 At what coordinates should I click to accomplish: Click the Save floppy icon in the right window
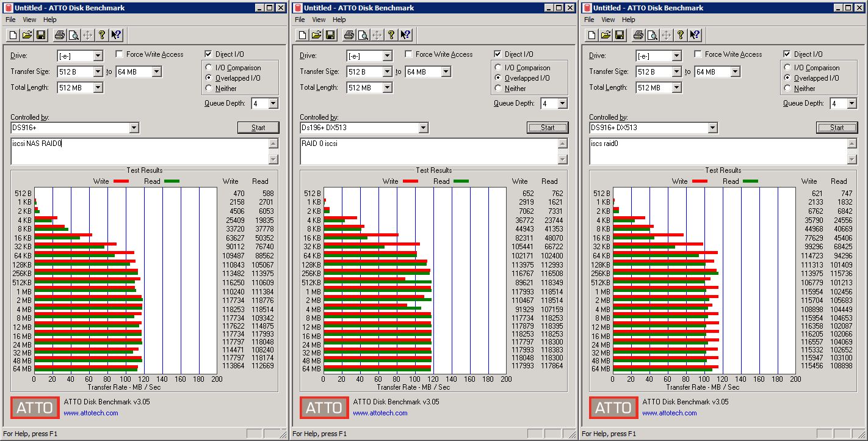tap(620, 35)
